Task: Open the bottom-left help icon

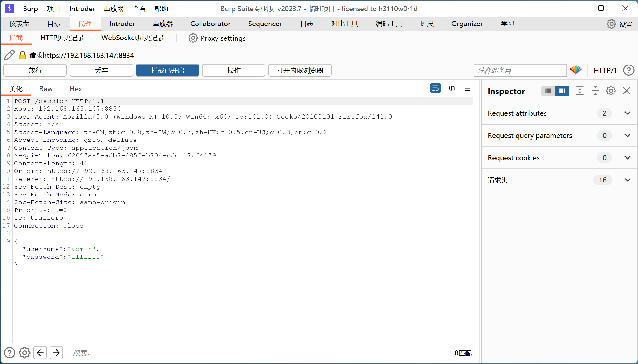Action: click(x=10, y=353)
